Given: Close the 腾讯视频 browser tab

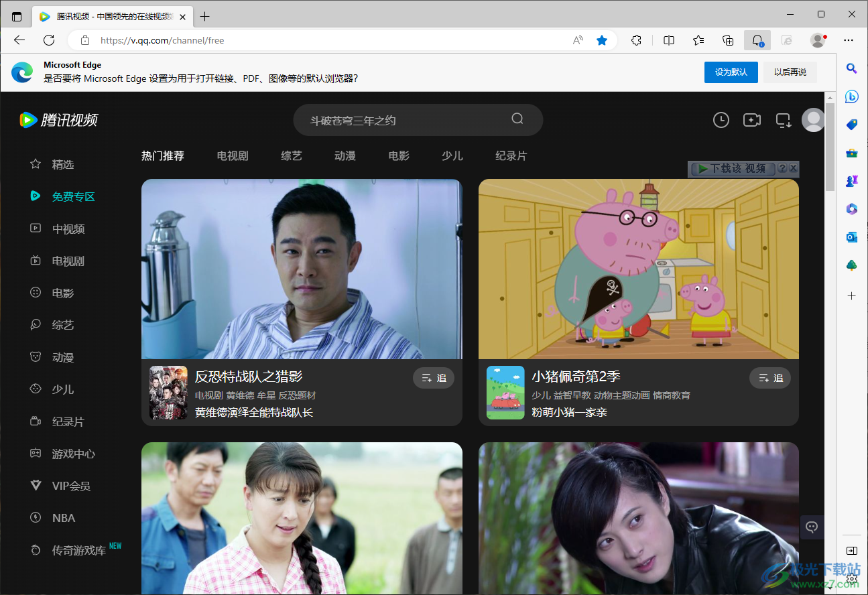Looking at the screenshot, I should tap(182, 16).
